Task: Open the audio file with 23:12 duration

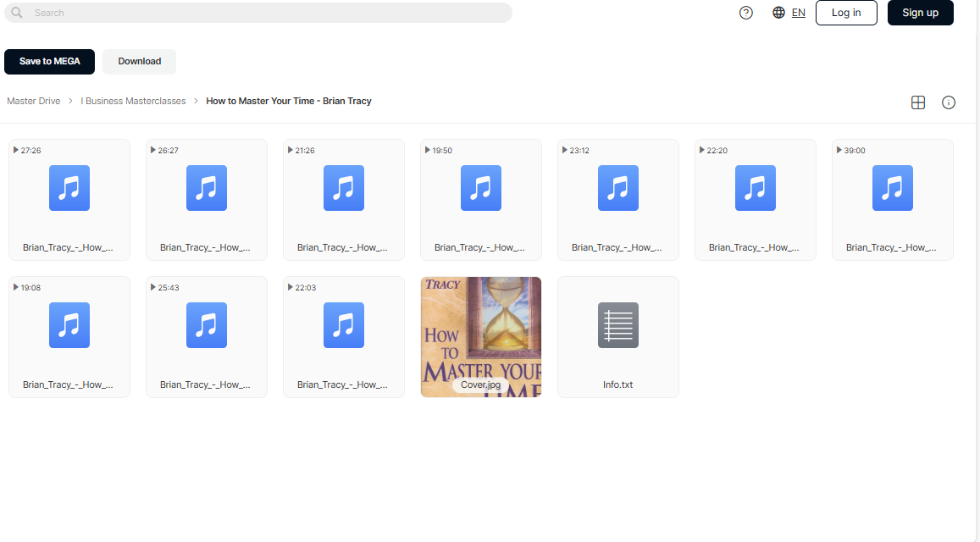Action: click(x=618, y=199)
